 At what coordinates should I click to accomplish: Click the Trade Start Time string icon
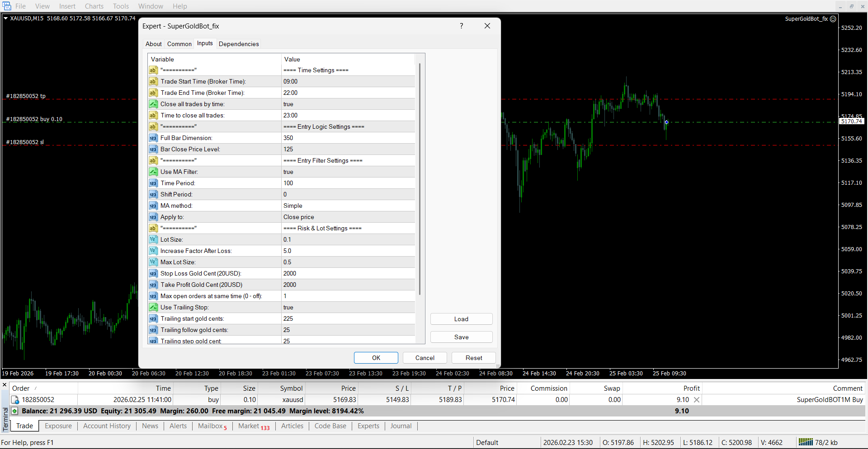[153, 81]
